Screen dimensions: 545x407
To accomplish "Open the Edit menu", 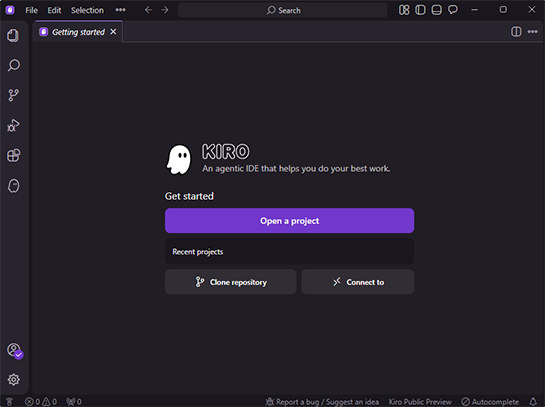I will point(54,10).
